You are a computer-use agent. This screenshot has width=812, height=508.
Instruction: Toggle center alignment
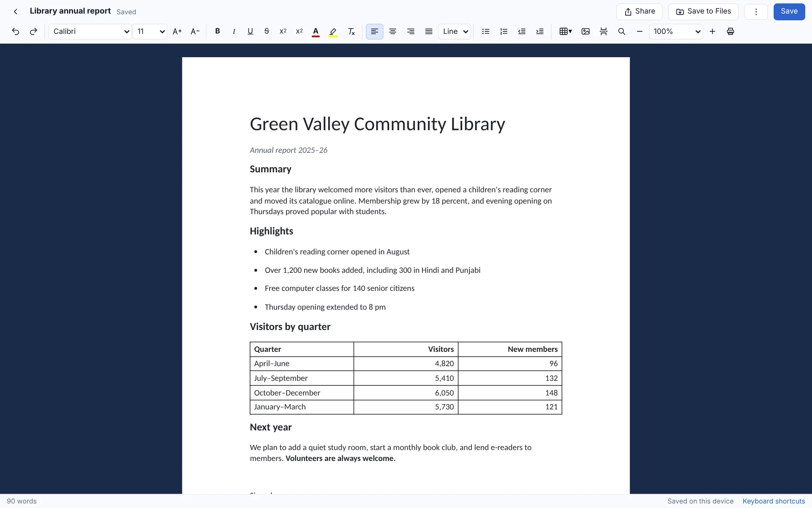point(393,32)
